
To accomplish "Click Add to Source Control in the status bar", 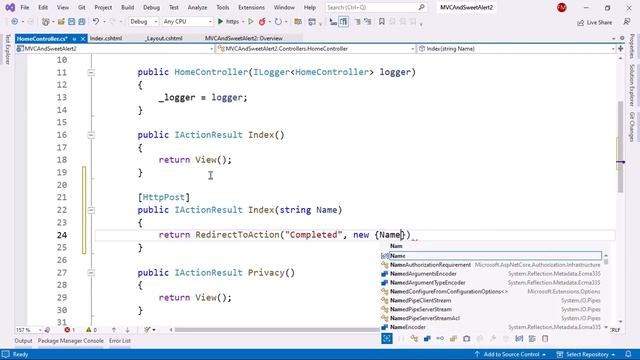I will click(510, 354).
